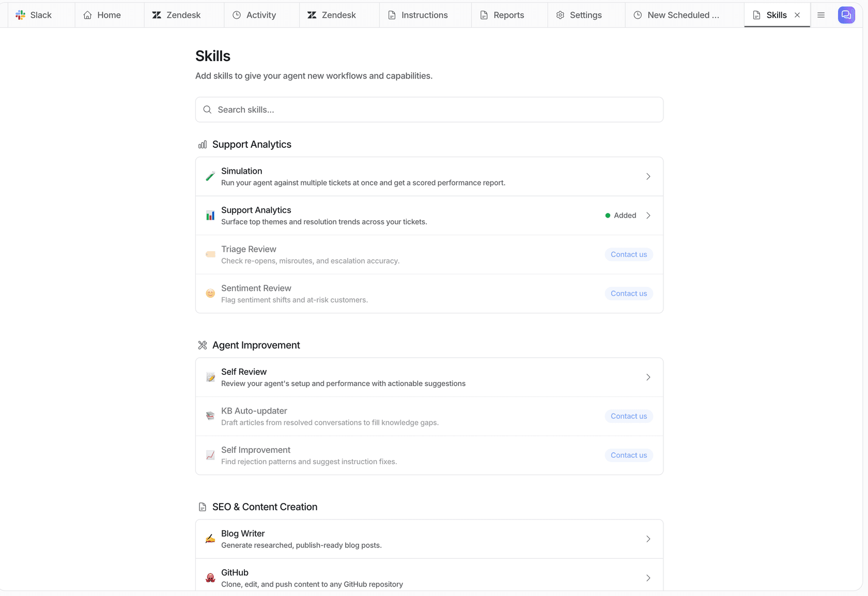Open the Reports tab
The width and height of the screenshot is (868, 596).
[x=509, y=15]
